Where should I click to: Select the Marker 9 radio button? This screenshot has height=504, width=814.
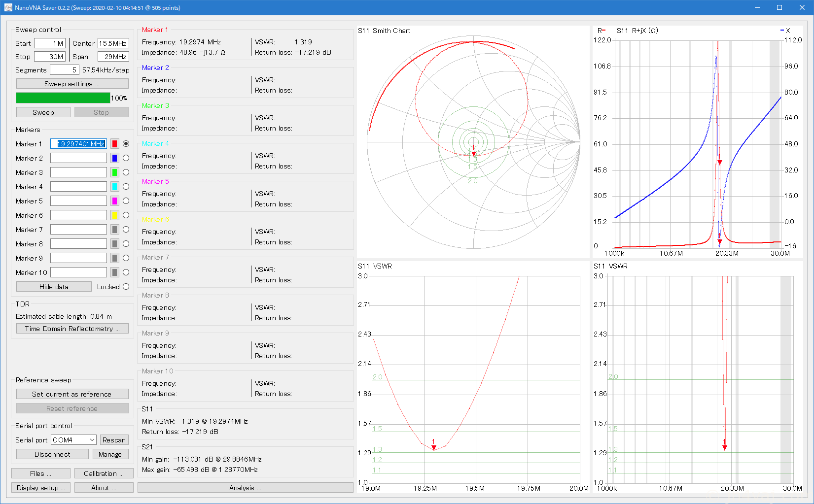[x=126, y=258]
